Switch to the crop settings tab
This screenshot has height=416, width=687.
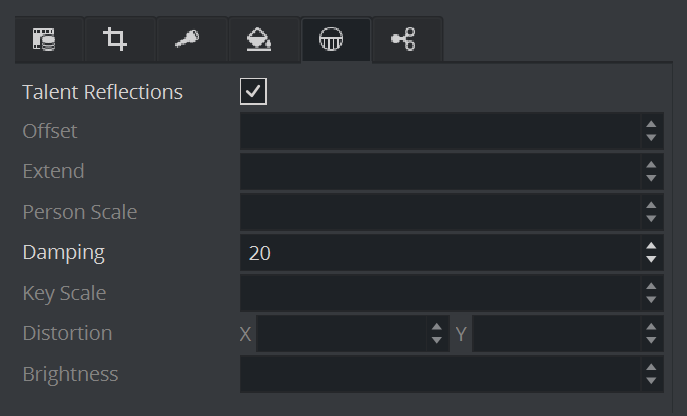[116, 40]
